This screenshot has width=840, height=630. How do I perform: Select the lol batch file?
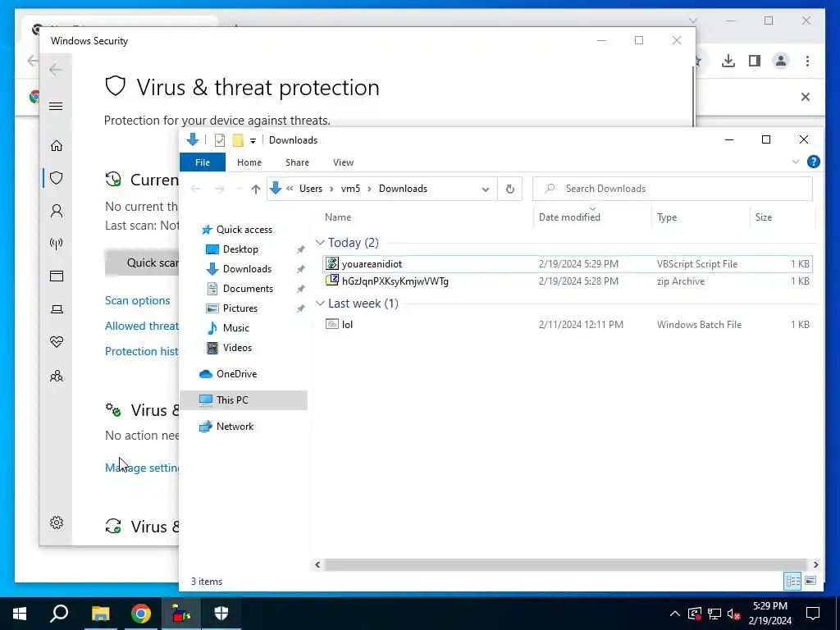tap(568, 325)
